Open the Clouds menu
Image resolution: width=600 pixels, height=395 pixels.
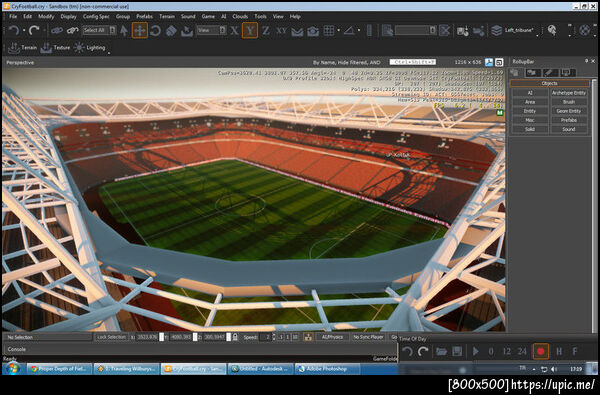point(240,16)
